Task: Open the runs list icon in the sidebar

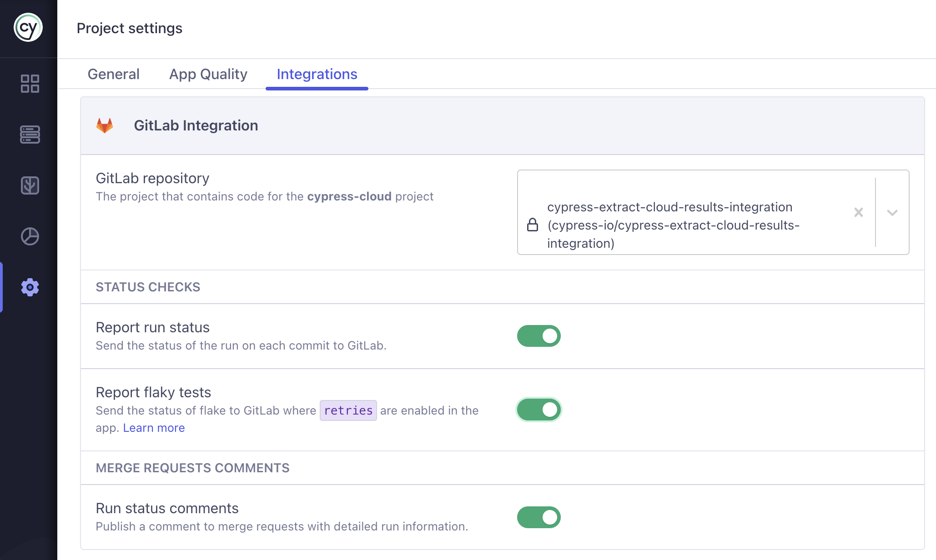Action: (30, 135)
